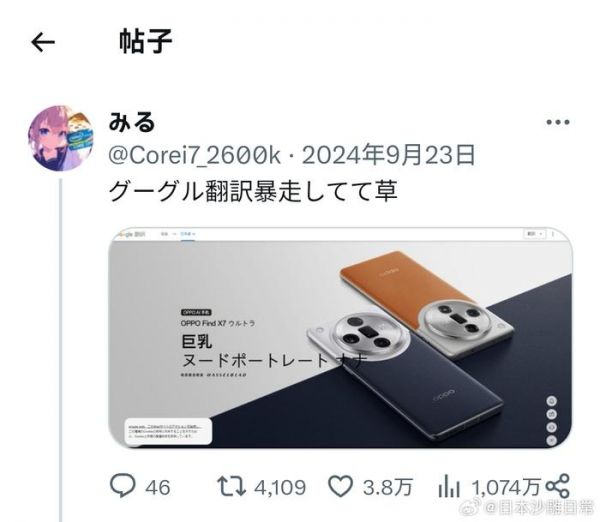This screenshot has height=522, width=600.
Task: Click the white cookie notice popup in image
Action: [x=168, y=432]
